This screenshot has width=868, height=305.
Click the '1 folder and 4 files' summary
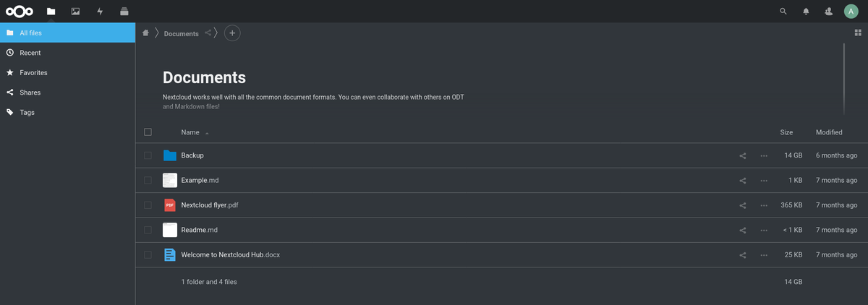[x=209, y=282]
